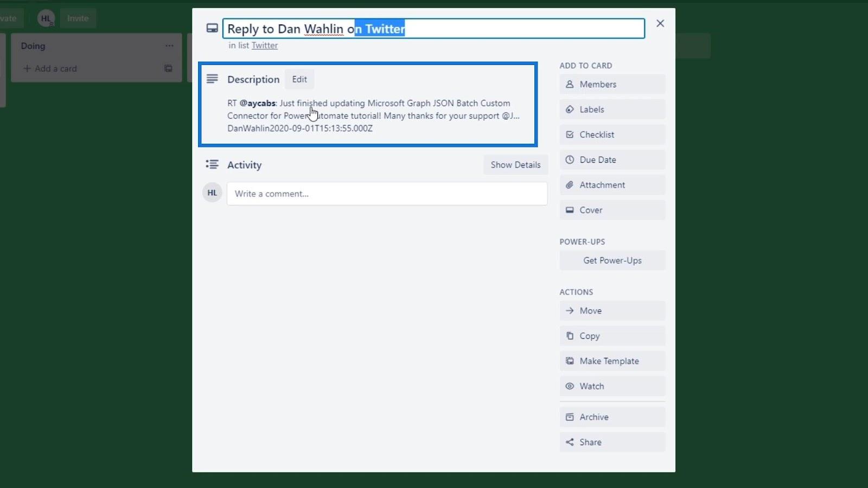Move the card to another list
868x488 pixels.
tap(612, 311)
